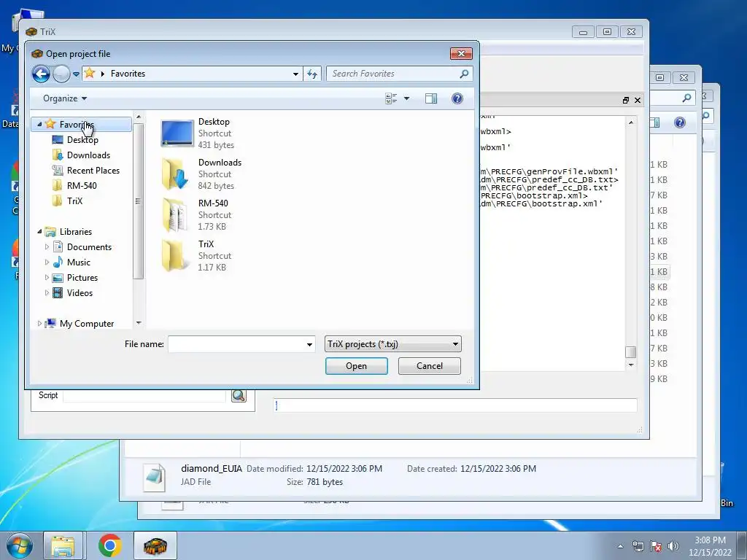This screenshot has height=560, width=747.
Task: Show hidden tray icons arrow
Action: pyautogui.click(x=620, y=546)
